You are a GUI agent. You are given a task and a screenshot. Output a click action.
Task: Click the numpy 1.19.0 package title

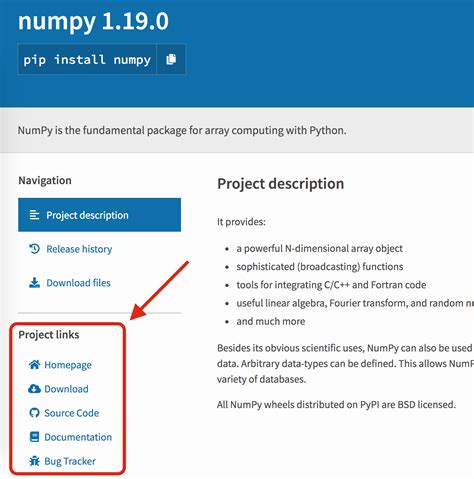(x=93, y=21)
